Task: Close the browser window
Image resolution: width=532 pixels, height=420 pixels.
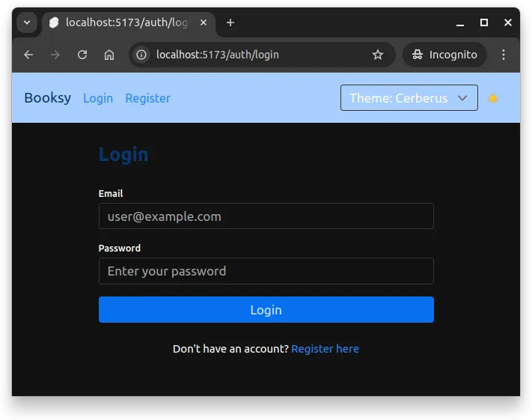Action: (x=508, y=22)
